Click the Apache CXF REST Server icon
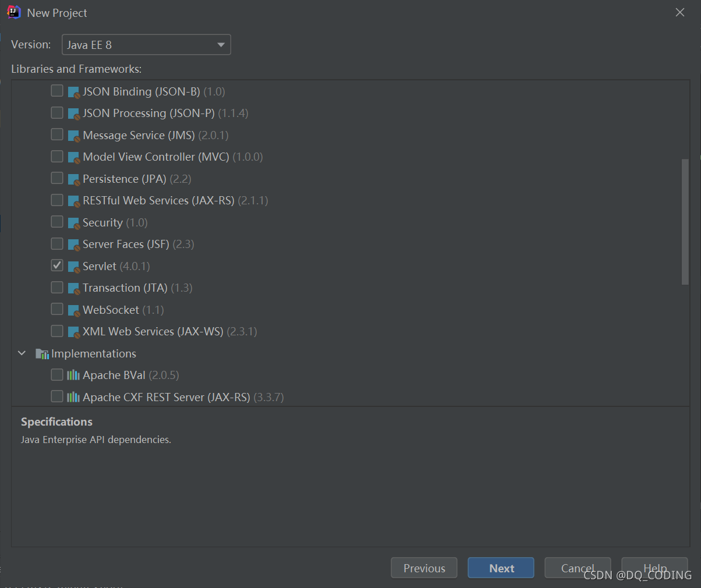Image resolution: width=701 pixels, height=588 pixels. click(73, 397)
